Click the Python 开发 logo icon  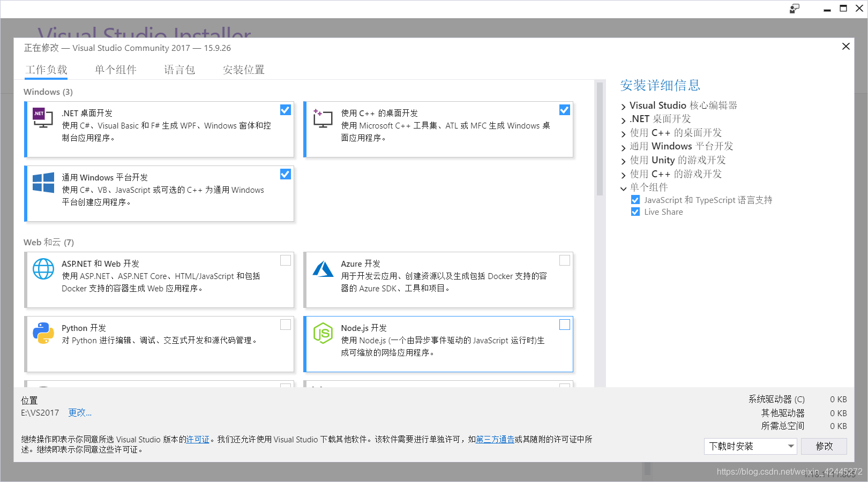tap(43, 333)
